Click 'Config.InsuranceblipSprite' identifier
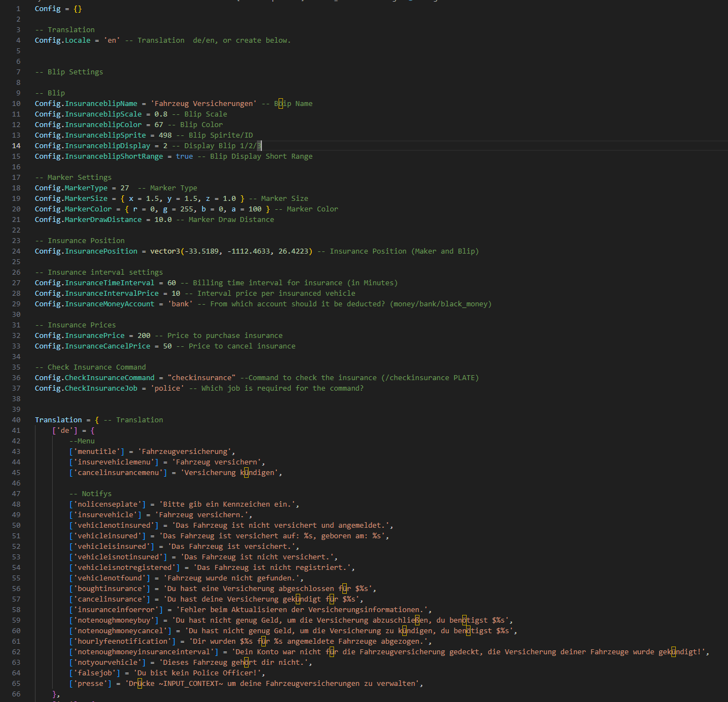Viewport: 728px width, 702px height. [x=90, y=135]
